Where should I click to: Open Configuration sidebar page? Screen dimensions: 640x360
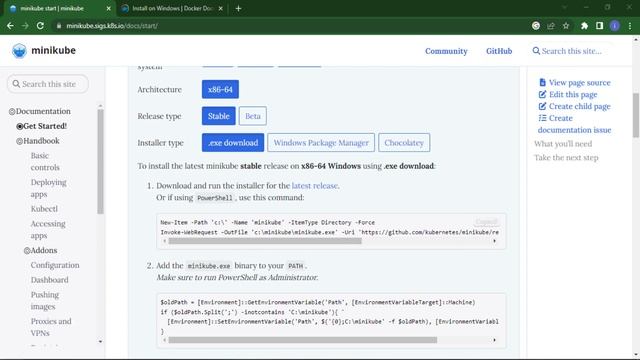point(55,265)
